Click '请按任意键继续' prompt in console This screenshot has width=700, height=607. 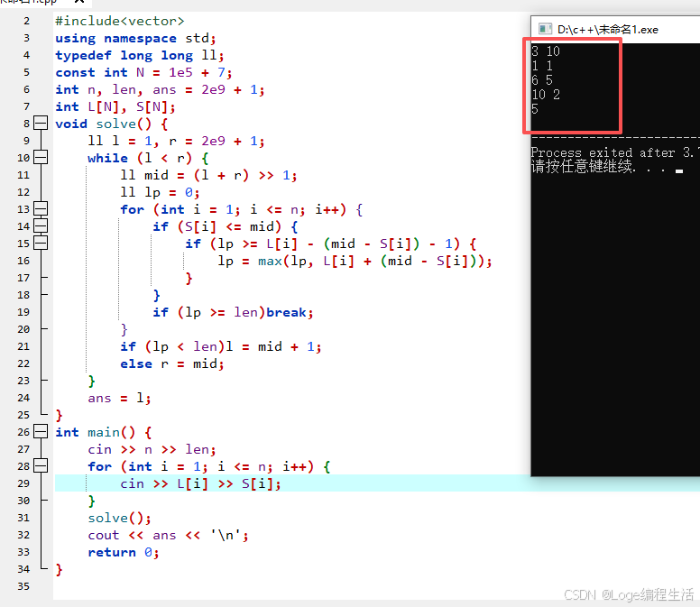[582, 167]
